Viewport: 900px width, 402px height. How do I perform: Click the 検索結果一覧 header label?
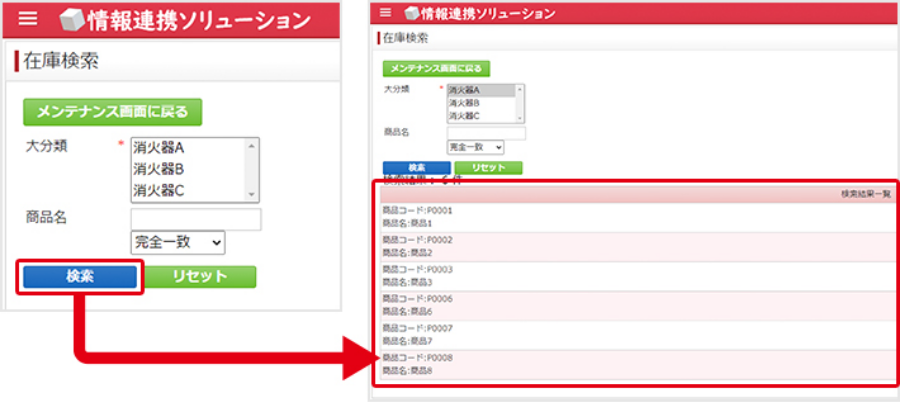coord(866,195)
